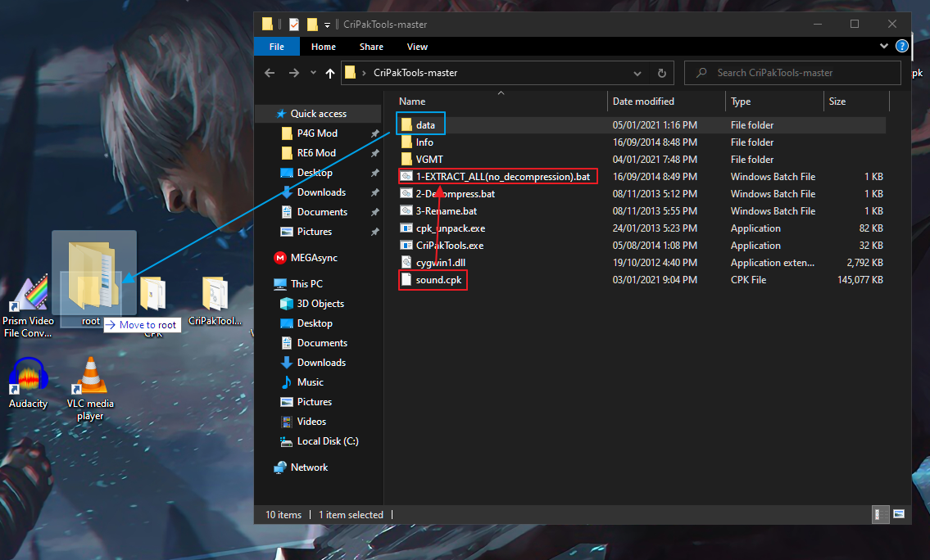Select sound.cpk file

click(x=438, y=280)
